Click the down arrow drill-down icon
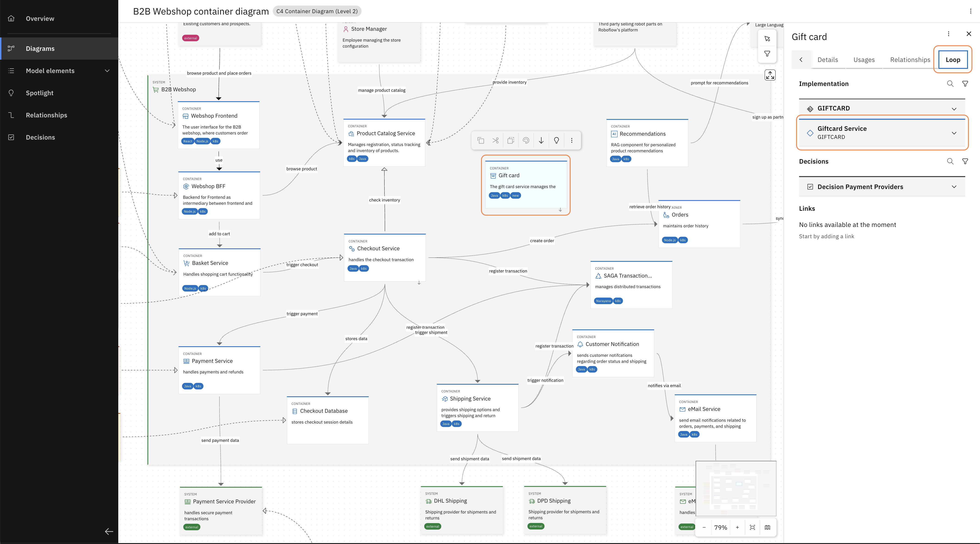The width and height of the screenshot is (980, 544). click(x=541, y=141)
